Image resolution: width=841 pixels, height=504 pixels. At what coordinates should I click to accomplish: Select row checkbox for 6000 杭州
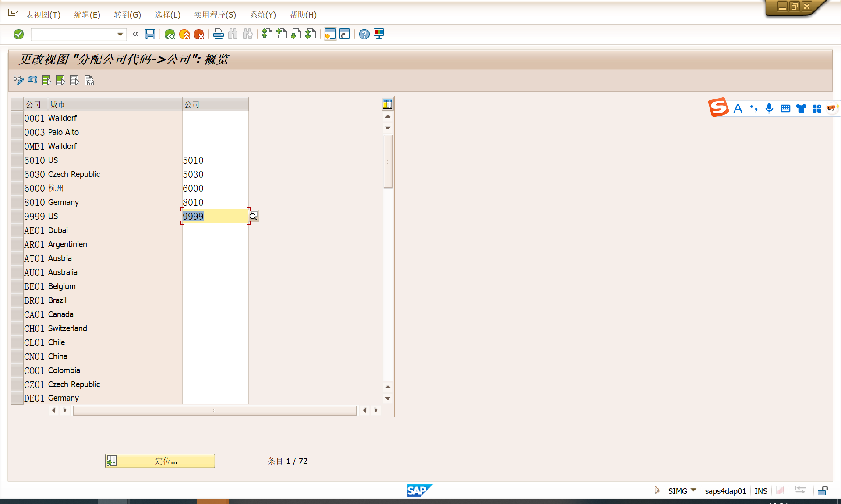coord(17,188)
